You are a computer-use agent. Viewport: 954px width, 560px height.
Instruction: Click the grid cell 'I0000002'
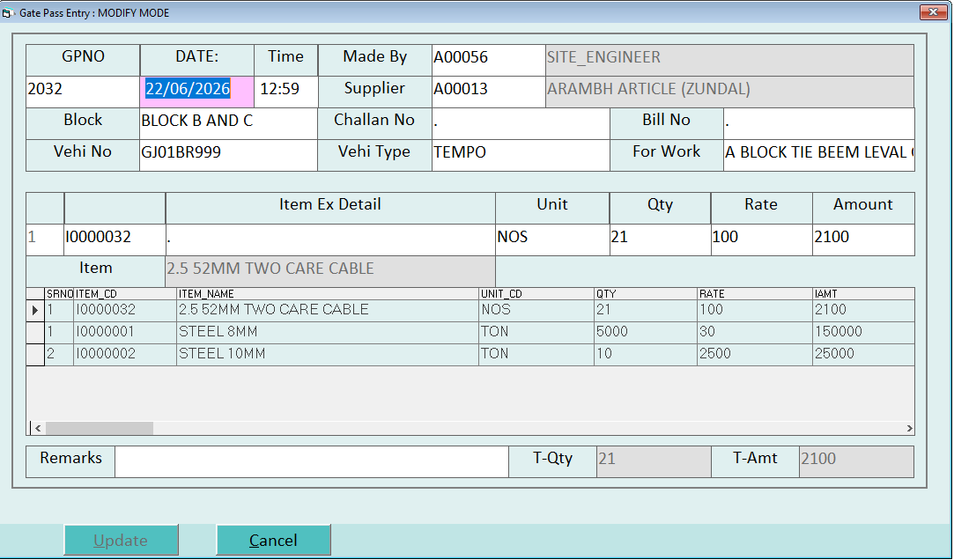(125, 355)
